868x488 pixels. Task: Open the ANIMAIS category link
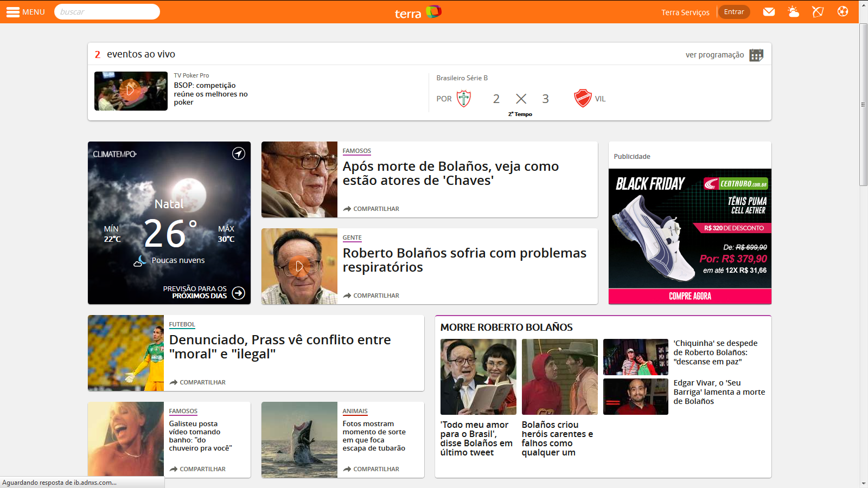click(355, 412)
